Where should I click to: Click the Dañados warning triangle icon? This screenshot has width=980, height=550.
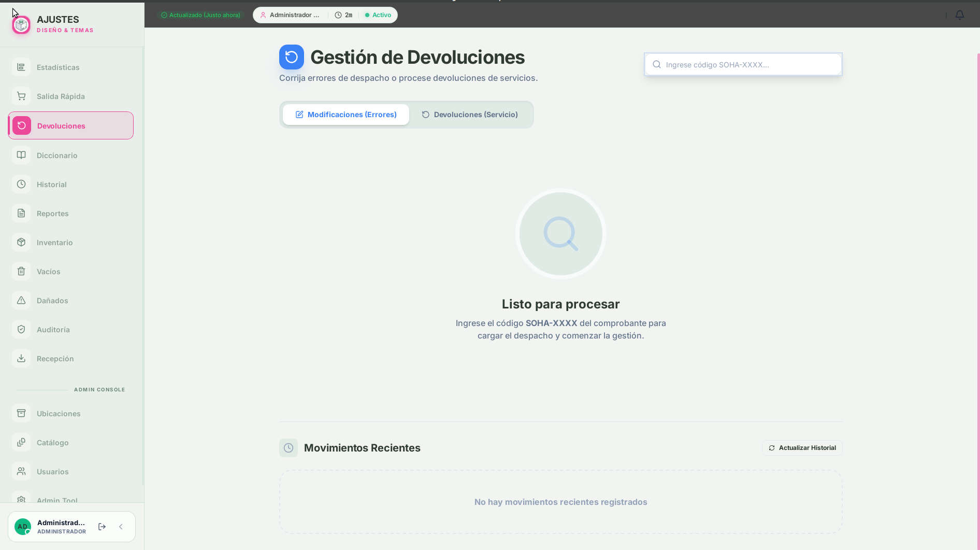pos(21,300)
